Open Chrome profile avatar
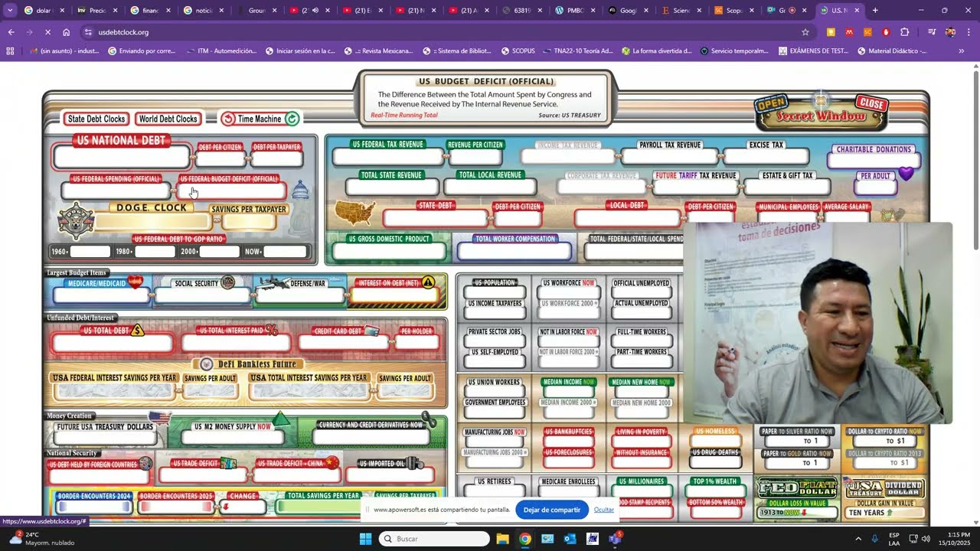 [950, 32]
